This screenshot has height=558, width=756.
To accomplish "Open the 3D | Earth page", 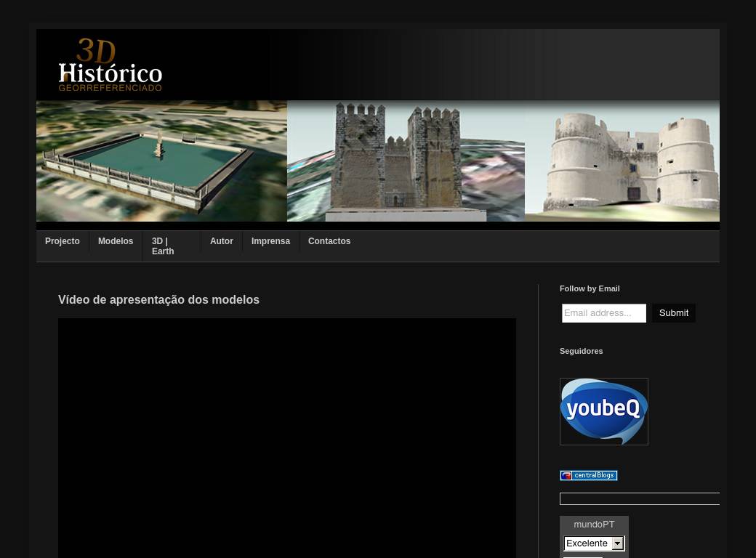I will coord(163,246).
